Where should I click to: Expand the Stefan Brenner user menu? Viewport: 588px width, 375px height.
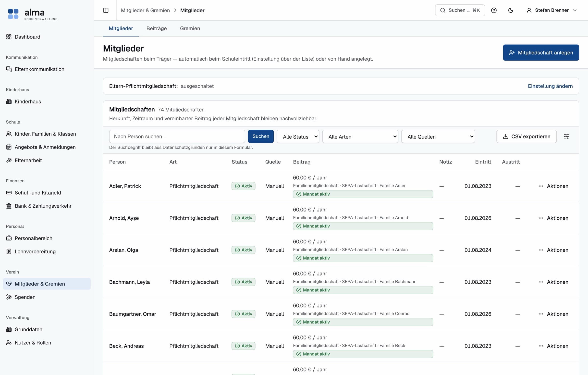(x=551, y=10)
